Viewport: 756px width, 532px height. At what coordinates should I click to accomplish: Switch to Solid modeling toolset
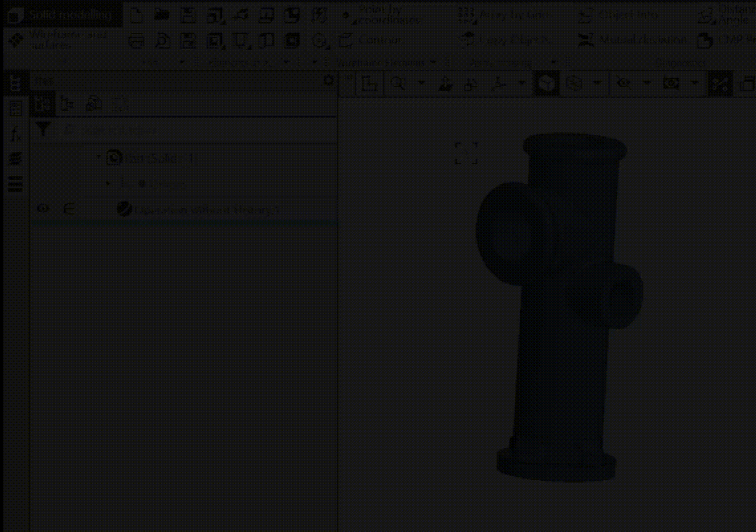62,15
